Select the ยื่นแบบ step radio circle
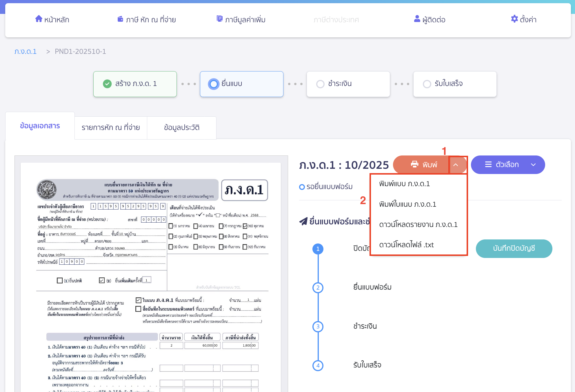This screenshot has width=575, height=392. click(214, 84)
